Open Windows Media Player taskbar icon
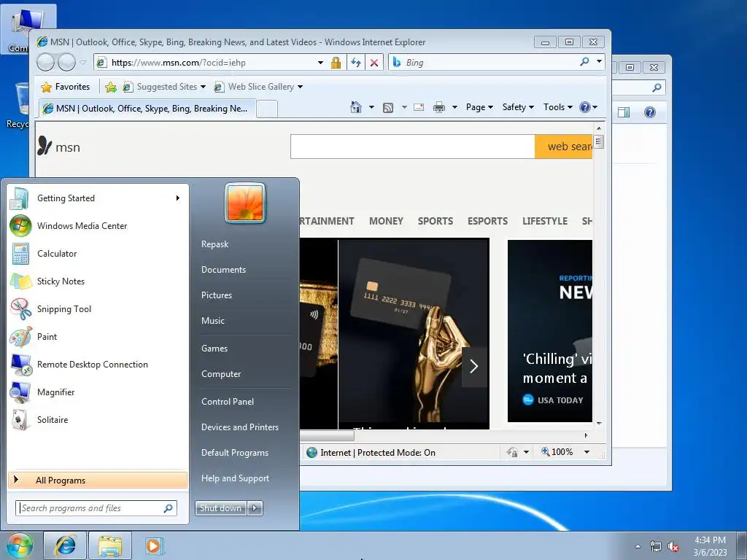747x560 pixels. tap(154, 545)
